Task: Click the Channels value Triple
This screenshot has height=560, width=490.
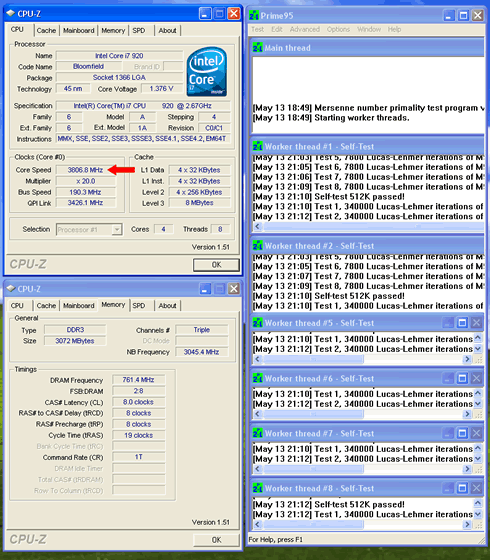Action: point(201,330)
